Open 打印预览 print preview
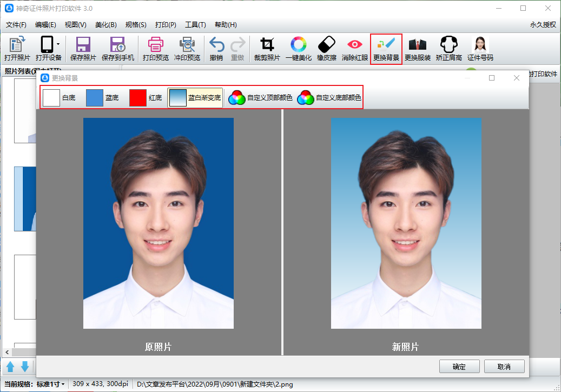 [155, 49]
